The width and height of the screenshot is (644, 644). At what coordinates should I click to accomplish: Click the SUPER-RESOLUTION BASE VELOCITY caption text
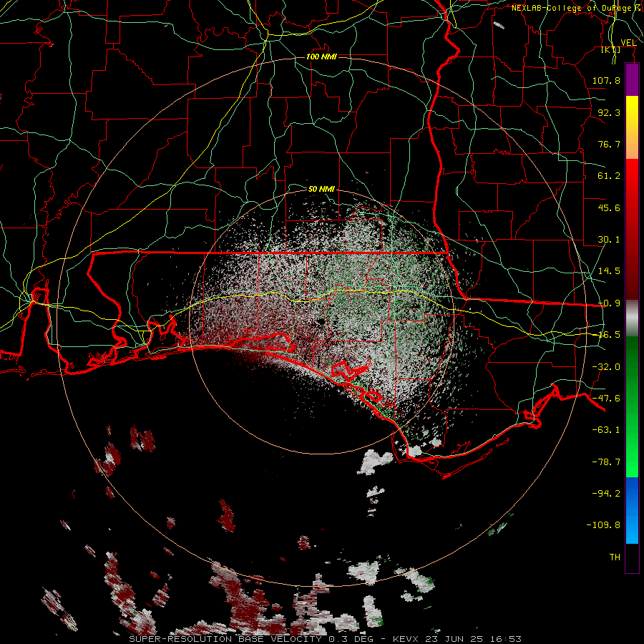click(225, 639)
